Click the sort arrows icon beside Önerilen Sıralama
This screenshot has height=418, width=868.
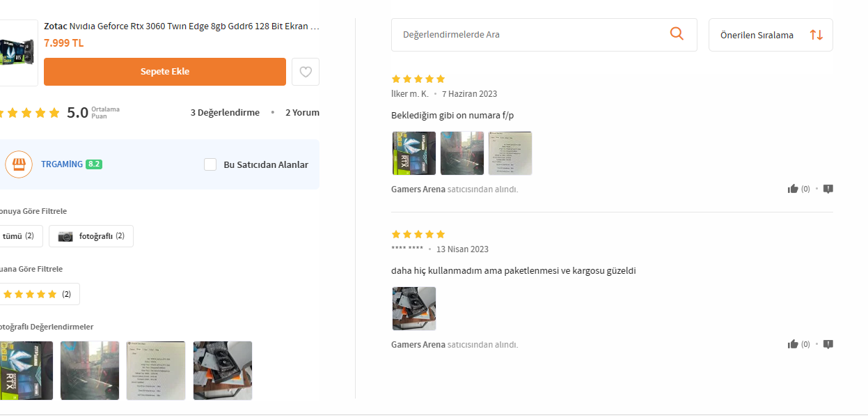pyautogui.click(x=816, y=35)
